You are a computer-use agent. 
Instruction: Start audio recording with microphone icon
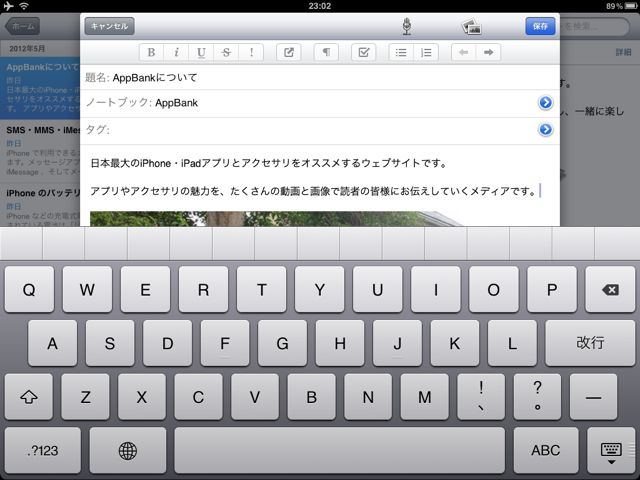click(407, 26)
